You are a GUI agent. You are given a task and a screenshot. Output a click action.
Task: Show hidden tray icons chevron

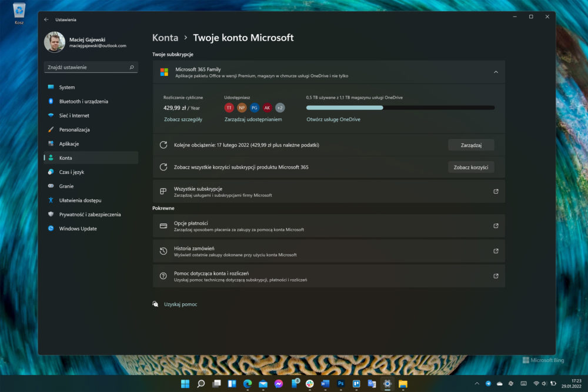[x=477, y=383]
